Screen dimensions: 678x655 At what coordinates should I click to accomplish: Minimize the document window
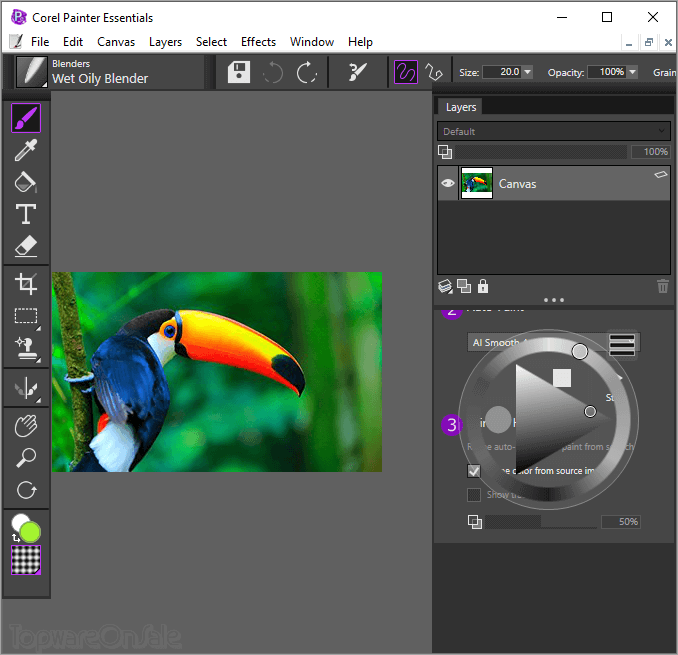point(629,42)
